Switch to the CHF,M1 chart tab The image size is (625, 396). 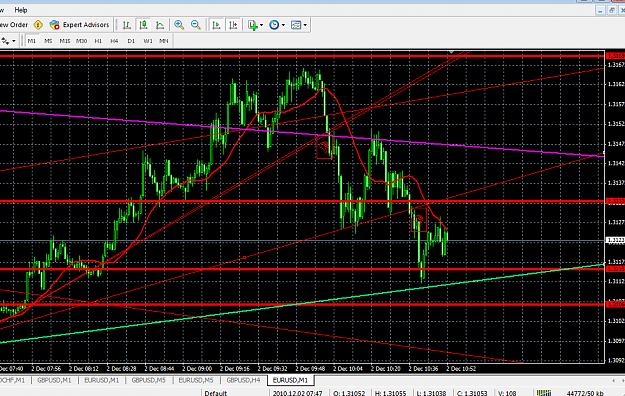(x=12, y=380)
